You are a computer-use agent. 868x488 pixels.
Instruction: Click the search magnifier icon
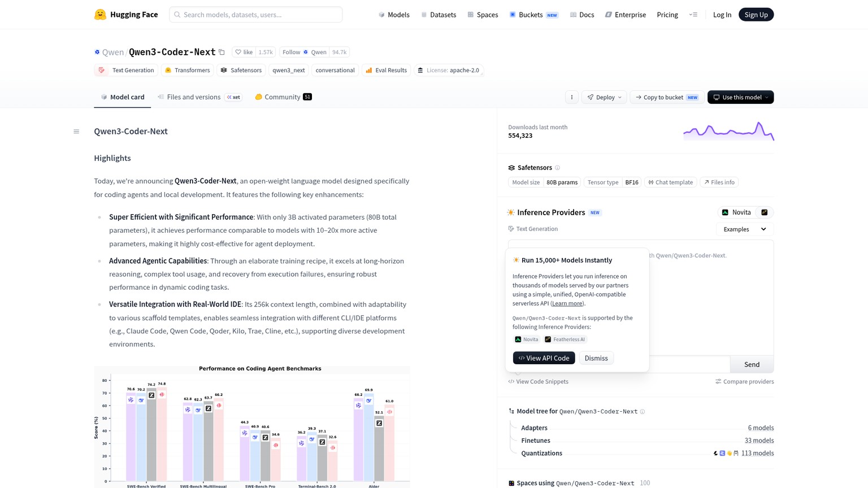[x=177, y=15]
